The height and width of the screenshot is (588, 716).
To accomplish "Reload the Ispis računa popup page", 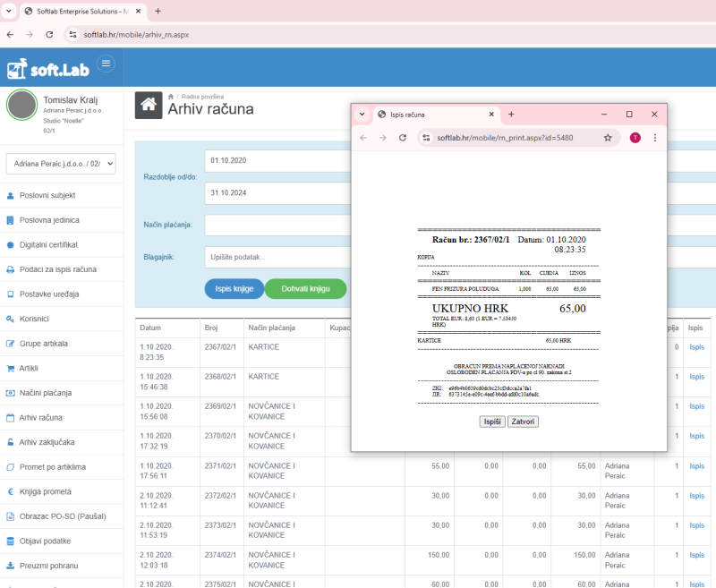I will (403, 138).
